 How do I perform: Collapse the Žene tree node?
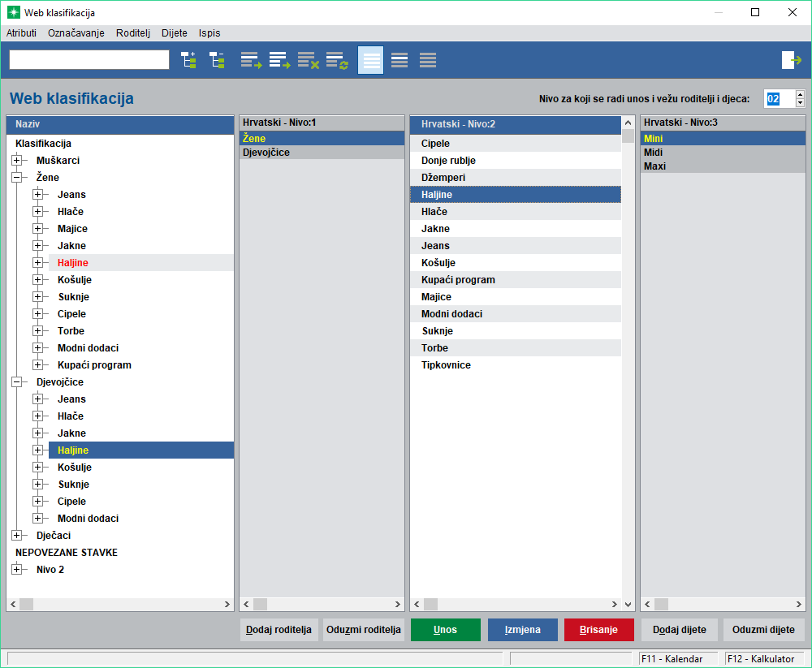[x=16, y=178]
